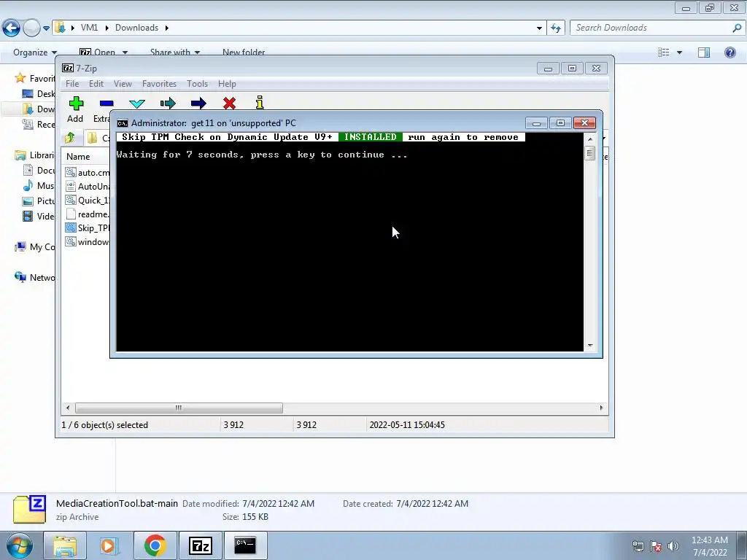
Task: Click the 7-Zip Info icon
Action: pyautogui.click(x=260, y=103)
